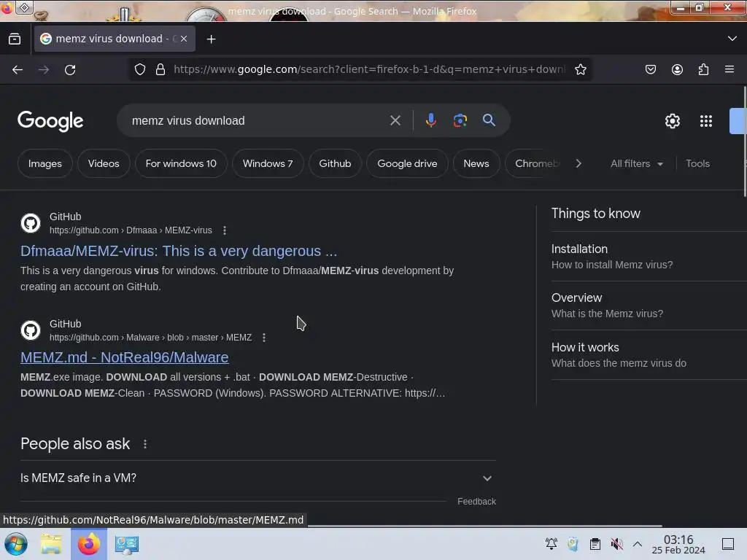The width and height of the screenshot is (747, 560).
Task: Unmute the volume tray icon
Action: (616, 544)
